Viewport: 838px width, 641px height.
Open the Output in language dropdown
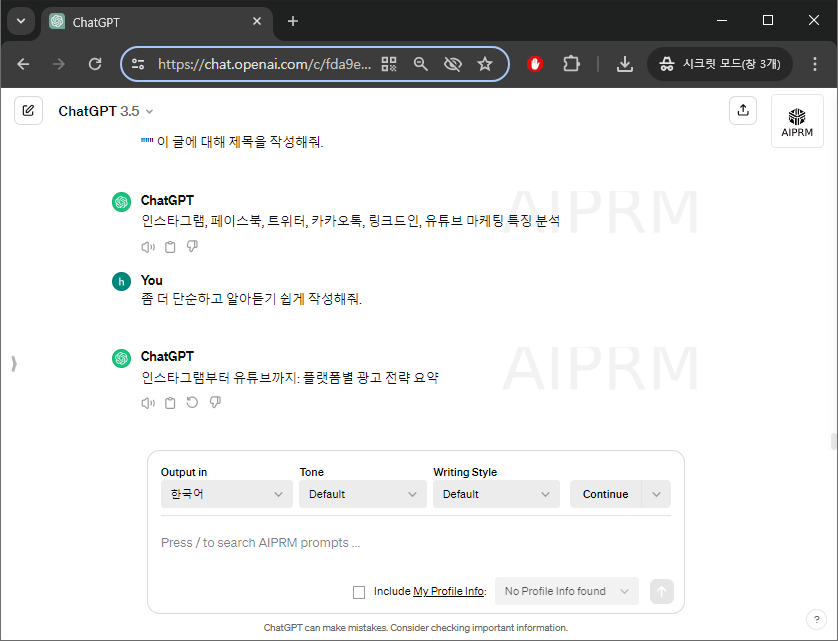tap(227, 494)
